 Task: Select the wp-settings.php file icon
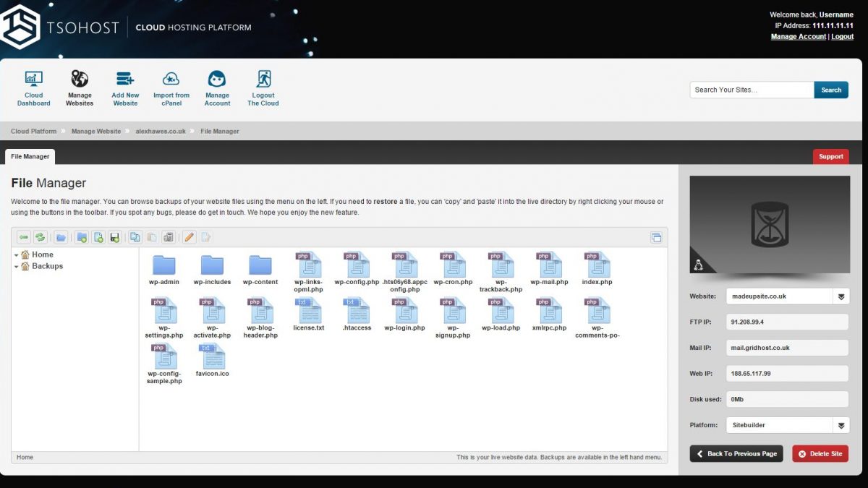[x=164, y=311]
